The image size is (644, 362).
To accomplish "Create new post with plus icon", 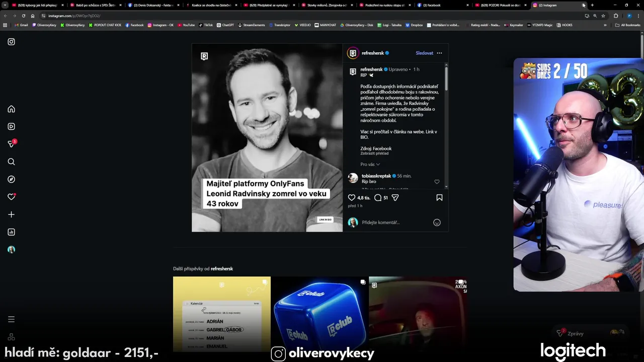I will coord(11,215).
